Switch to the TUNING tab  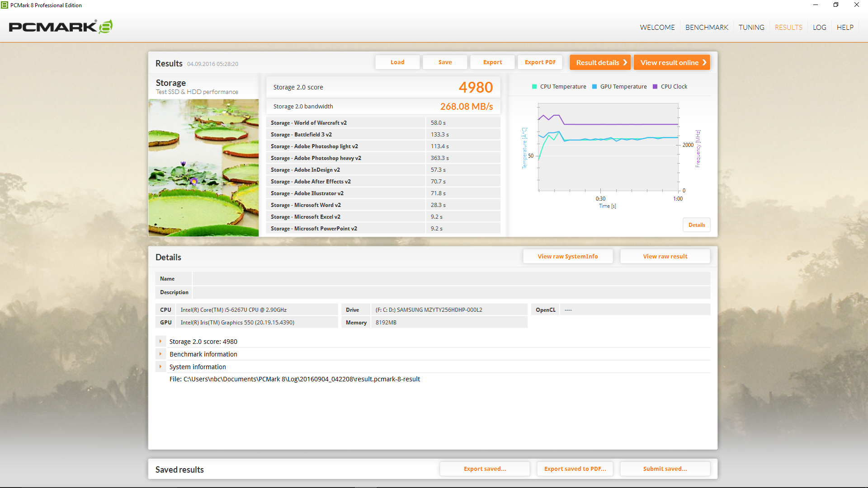click(x=751, y=28)
